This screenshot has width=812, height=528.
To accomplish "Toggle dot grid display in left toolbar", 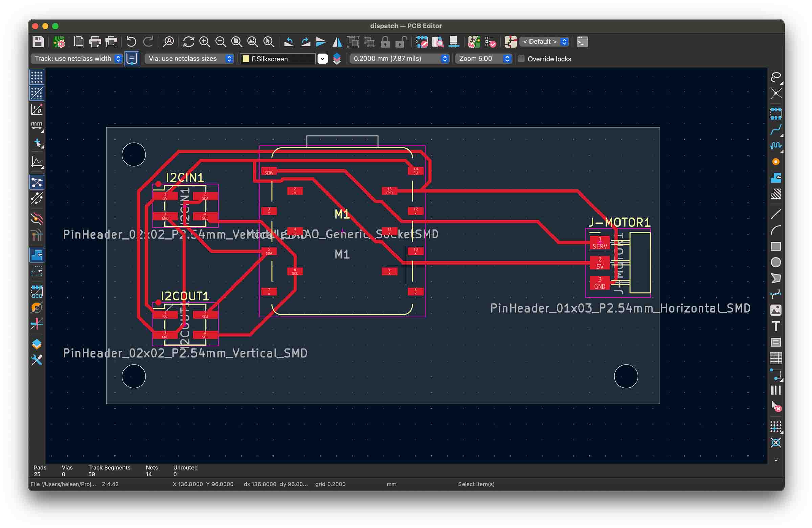I will point(37,77).
